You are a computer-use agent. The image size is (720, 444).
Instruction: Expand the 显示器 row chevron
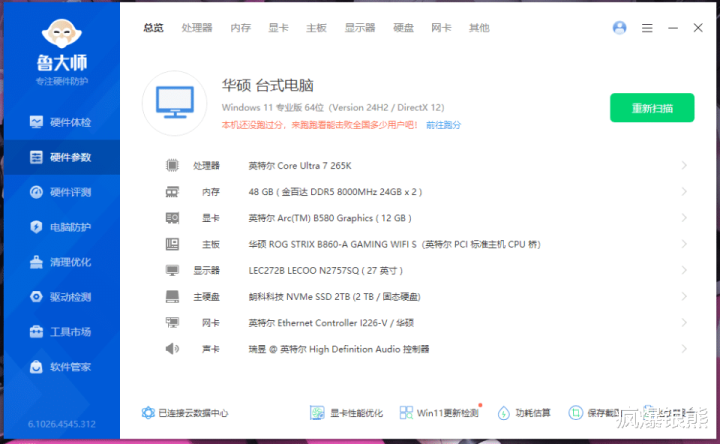[x=684, y=270]
